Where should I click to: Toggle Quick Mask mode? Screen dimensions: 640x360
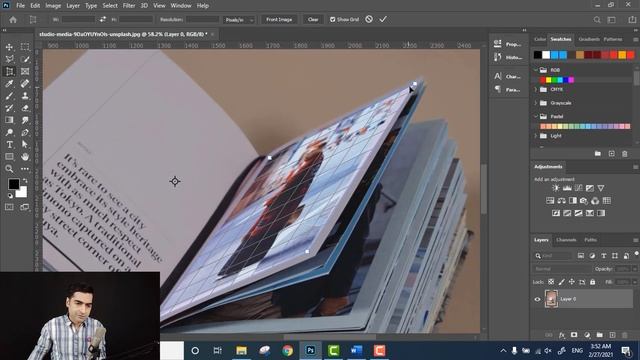point(9,207)
